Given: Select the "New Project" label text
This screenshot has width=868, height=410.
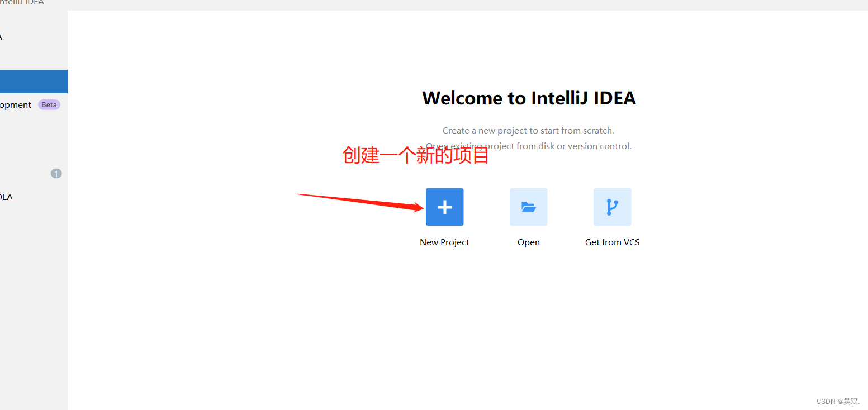Looking at the screenshot, I should point(444,242).
